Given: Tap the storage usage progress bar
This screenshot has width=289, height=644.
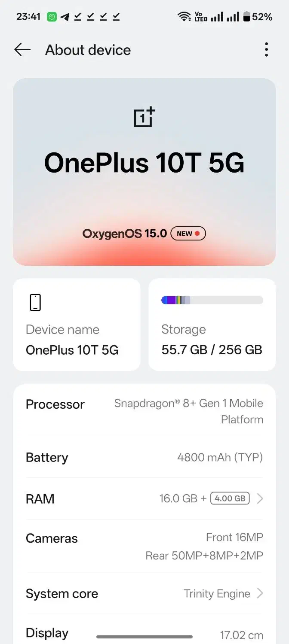Looking at the screenshot, I should click(x=212, y=300).
